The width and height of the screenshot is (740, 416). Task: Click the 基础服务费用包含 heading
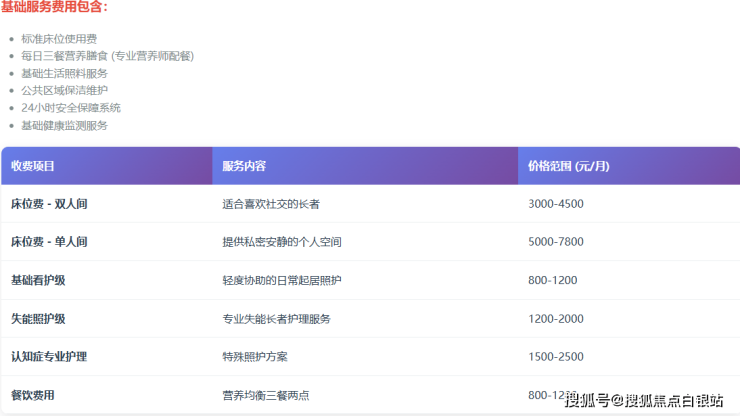[55, 7]
